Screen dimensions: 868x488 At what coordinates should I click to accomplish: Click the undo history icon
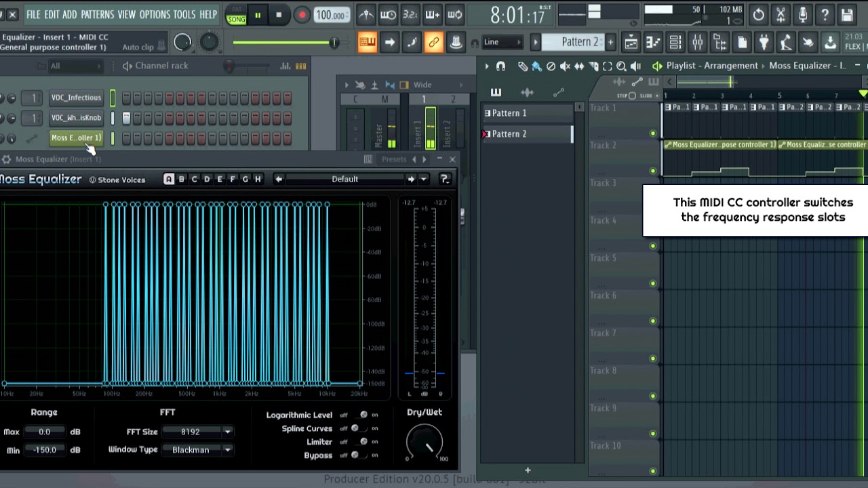click(x=758, y=14)
